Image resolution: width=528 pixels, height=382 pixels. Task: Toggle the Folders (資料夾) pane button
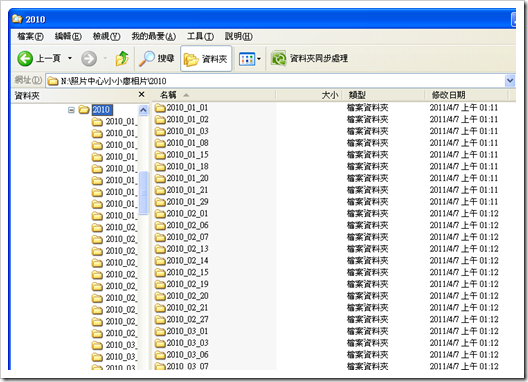click(x=206, y=59)
